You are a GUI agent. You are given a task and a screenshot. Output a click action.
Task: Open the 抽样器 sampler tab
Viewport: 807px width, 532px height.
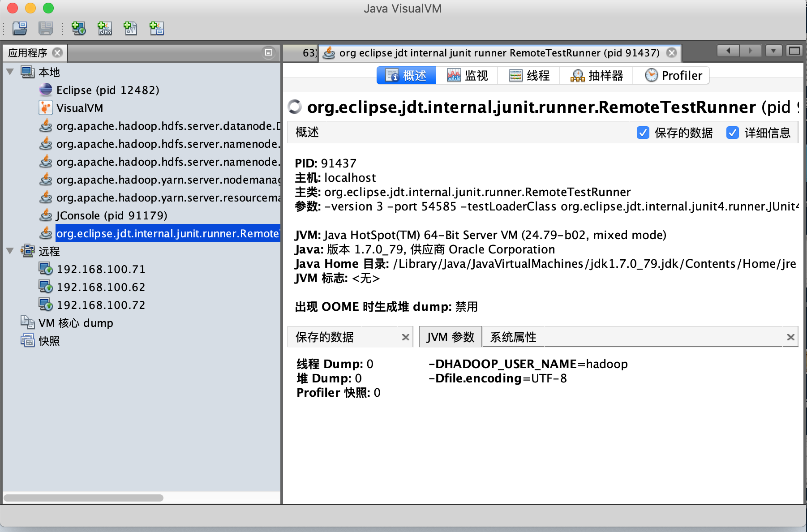pos(597,75)
